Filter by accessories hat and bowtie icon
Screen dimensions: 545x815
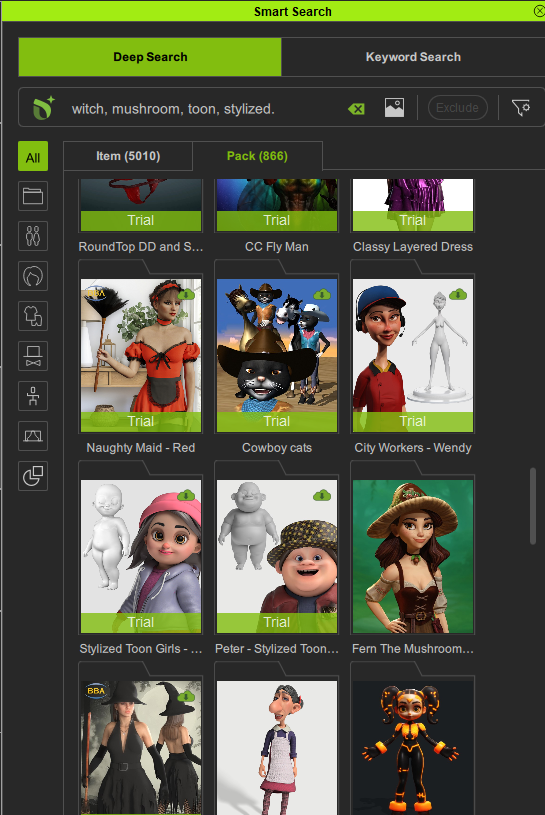click(x=33, y=356)
